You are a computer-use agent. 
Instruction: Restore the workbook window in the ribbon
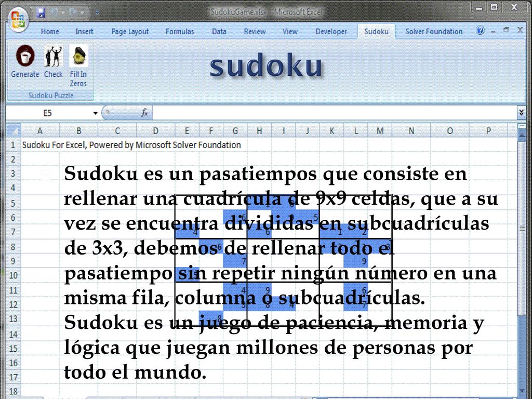click(x=506, y=30)
